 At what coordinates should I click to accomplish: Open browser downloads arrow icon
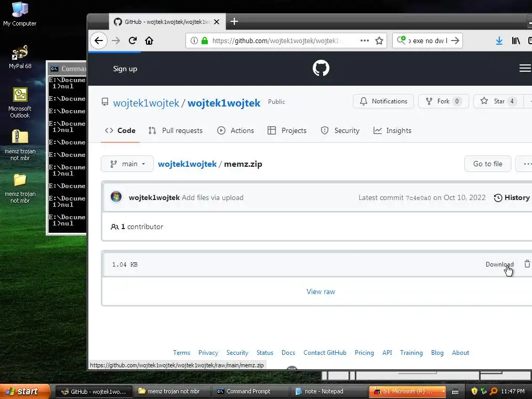point(499,41)
